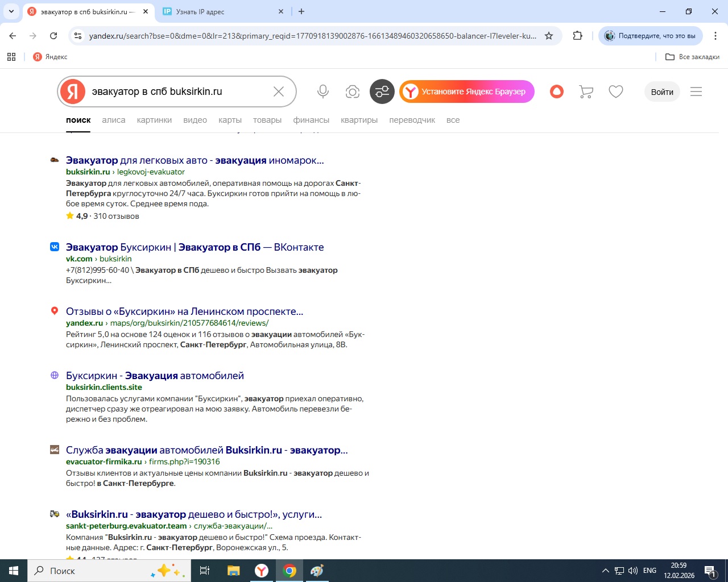Click the evacuator-firmika.ru green URL
Viewport: 728px width, 582px height.
[x=104, y=462]
